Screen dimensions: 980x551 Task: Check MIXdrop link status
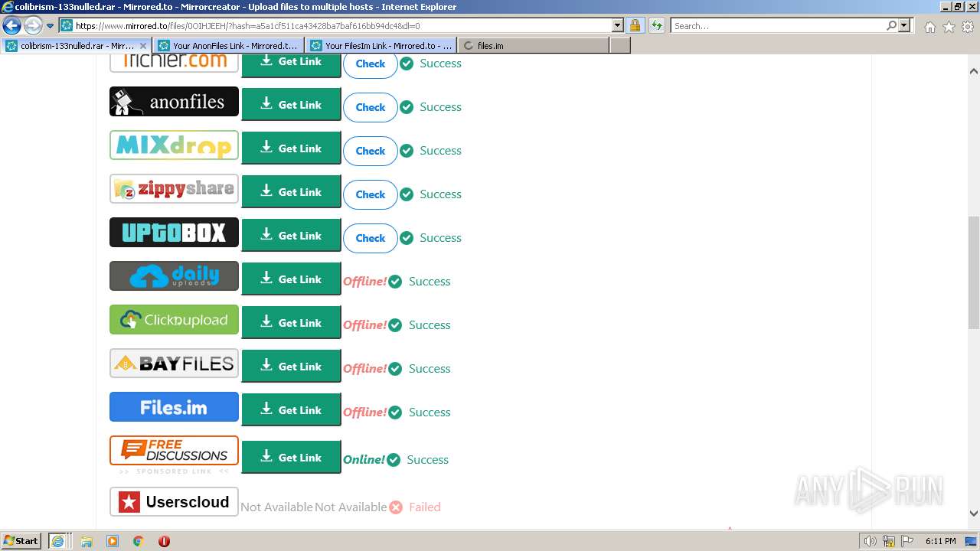[371, 151]
